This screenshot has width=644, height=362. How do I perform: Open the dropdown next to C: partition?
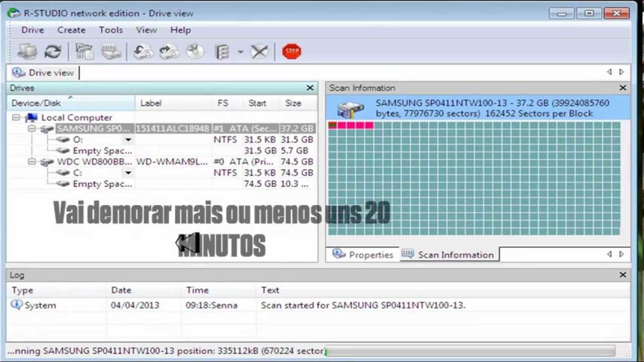click(x=128, y=173)
